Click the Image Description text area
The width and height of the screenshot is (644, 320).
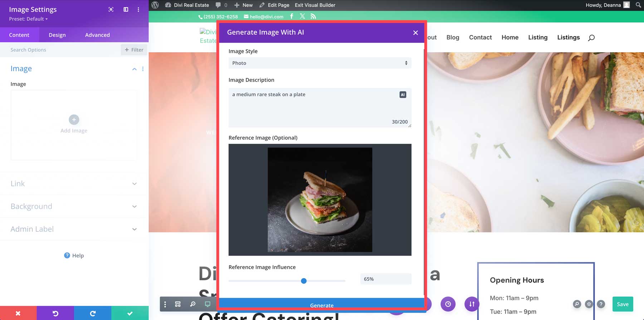(x=320, y=108)
